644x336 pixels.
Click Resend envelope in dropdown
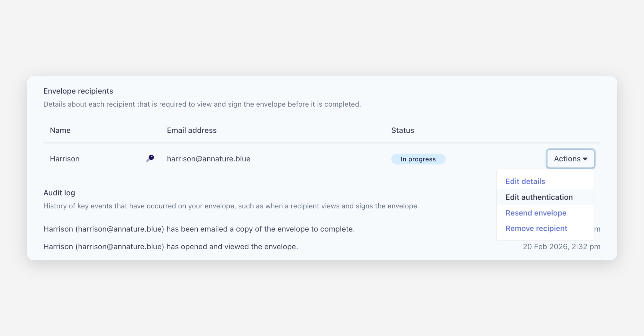coord(536,213)
